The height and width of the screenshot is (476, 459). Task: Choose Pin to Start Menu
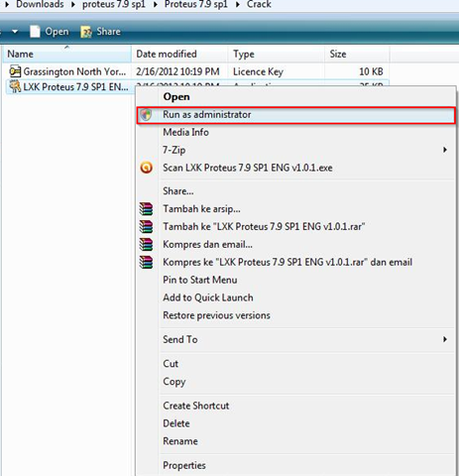pyautogui.click(x=200, y=280)
